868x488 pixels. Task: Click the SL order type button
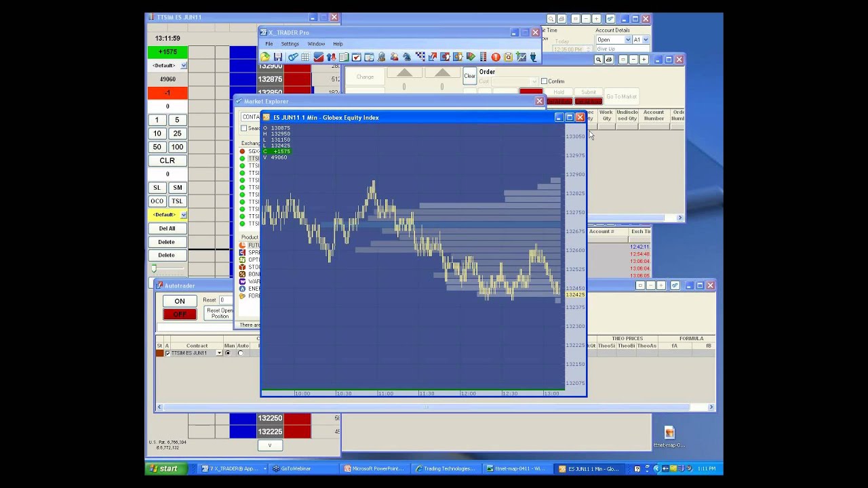(157, 188)
